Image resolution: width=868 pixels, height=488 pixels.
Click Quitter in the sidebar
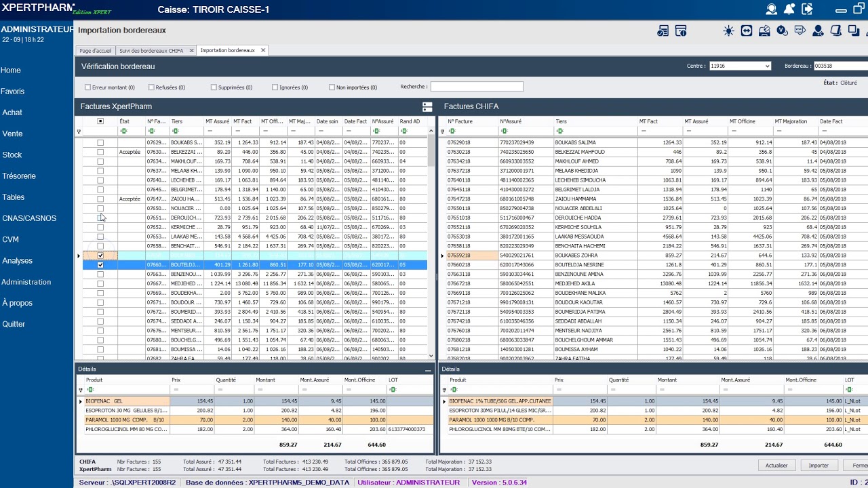(14, 324)
